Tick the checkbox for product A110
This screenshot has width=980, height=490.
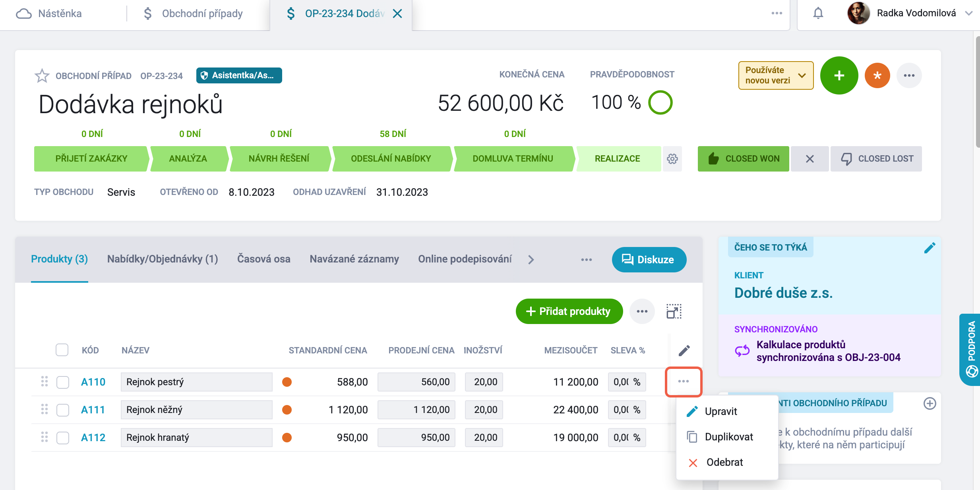click(x=63, y=382)
